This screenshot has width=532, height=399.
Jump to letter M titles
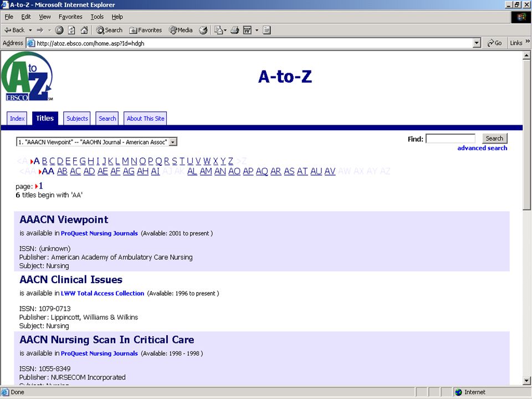(125, 161)
